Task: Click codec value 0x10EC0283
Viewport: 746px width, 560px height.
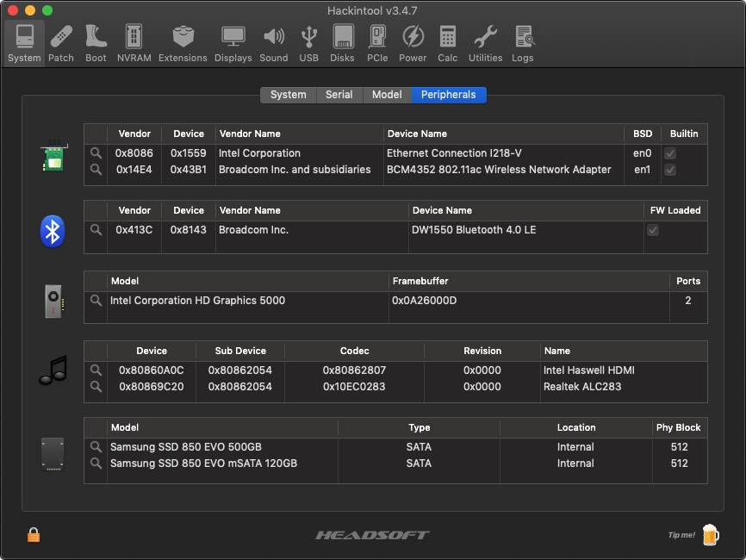Action: pos(354,386)
